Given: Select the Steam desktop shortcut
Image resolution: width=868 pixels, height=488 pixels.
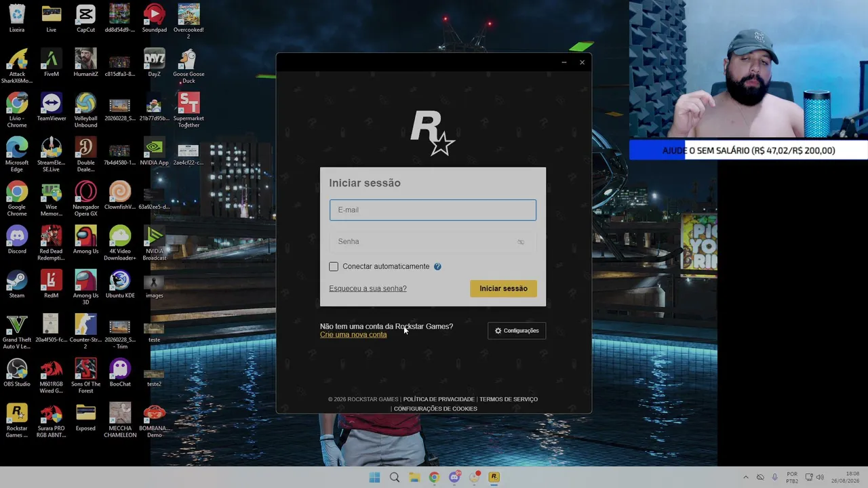Looking at the screenshot, I should (17, 284).
